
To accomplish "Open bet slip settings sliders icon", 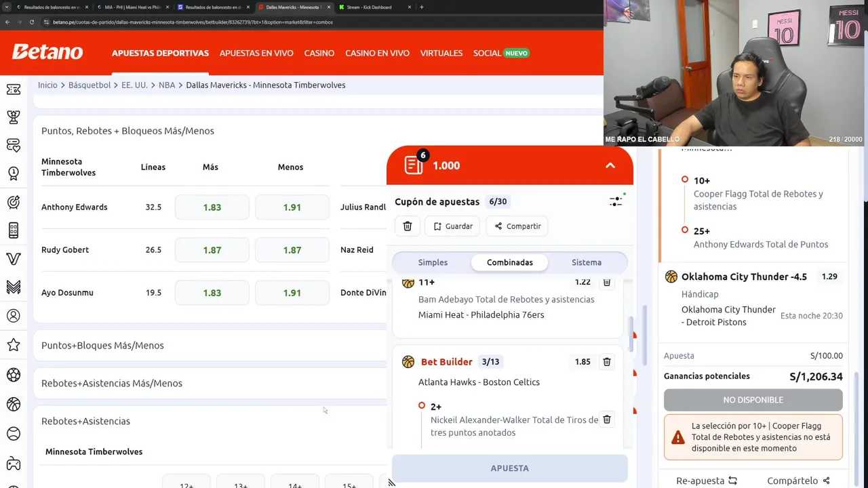I will coord(616,201).
